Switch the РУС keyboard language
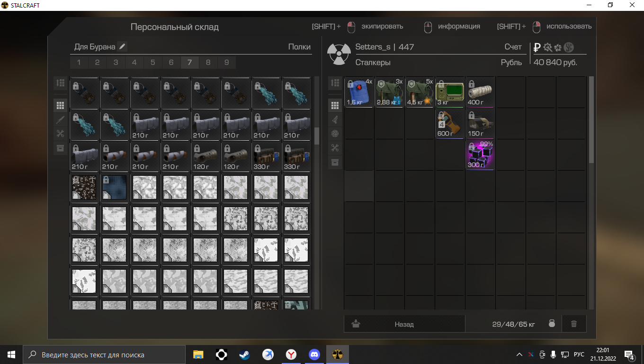The image size is (644, 364). [579, 355]
